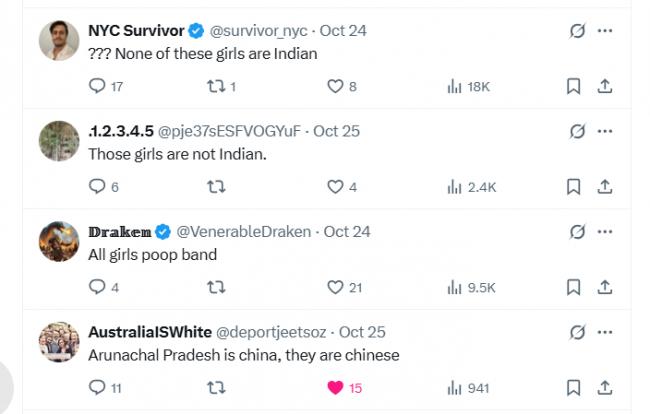Click Grok icon on .1.2.3.4.5 tweet

click(x=577, y=131)
